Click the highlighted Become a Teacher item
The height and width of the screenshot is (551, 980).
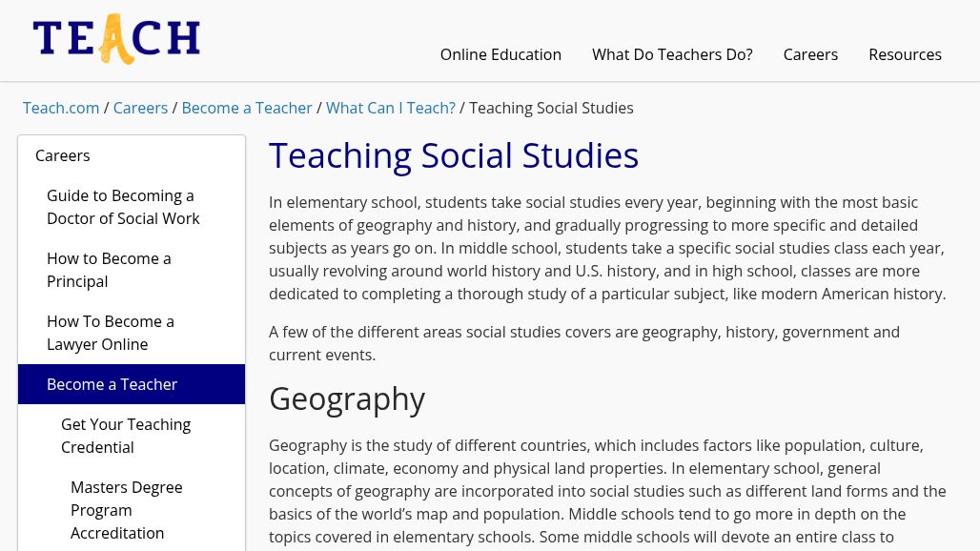[112, 384]
